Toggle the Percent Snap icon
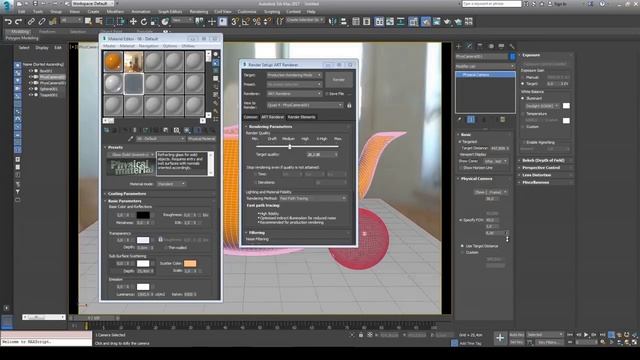Screen dimensions: 640x360 click(x=257, y=22)
